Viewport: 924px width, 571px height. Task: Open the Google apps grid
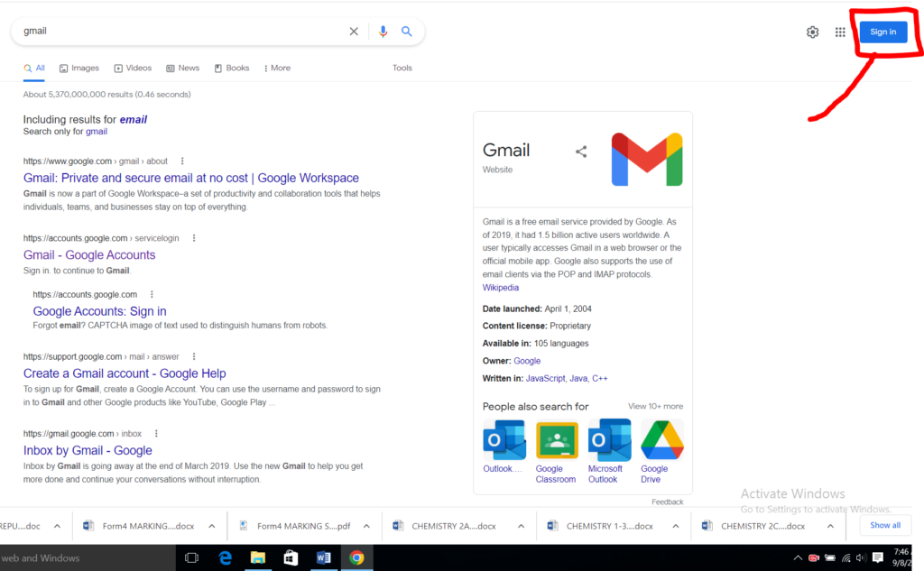840,32
